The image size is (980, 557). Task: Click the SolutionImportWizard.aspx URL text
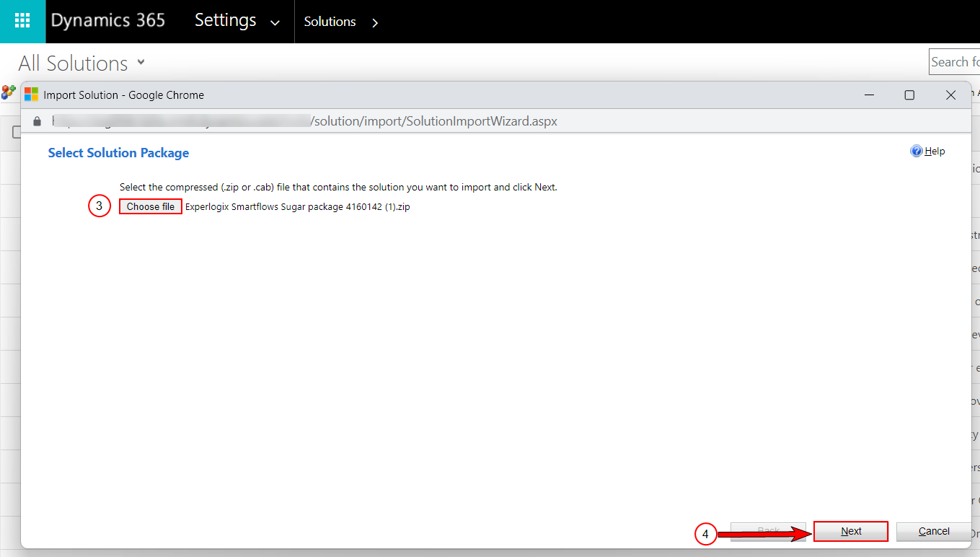pyautogui.click(x=434, y=121)
